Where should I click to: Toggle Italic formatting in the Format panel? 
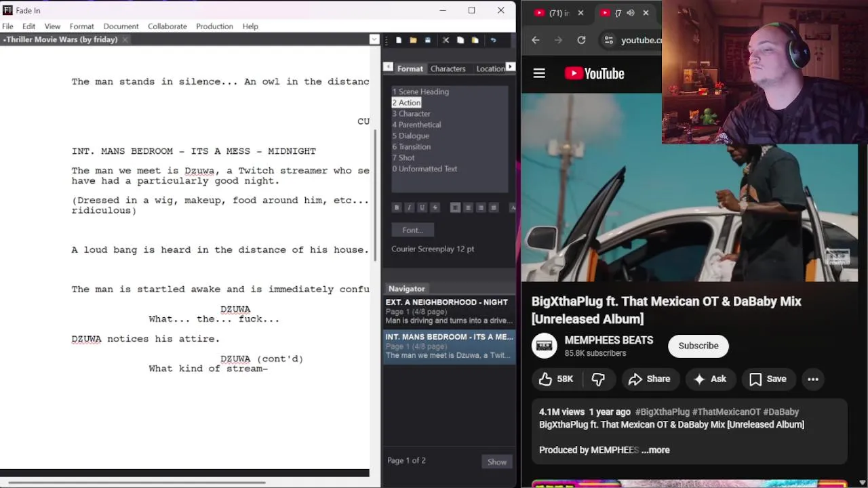coord(409,207)
